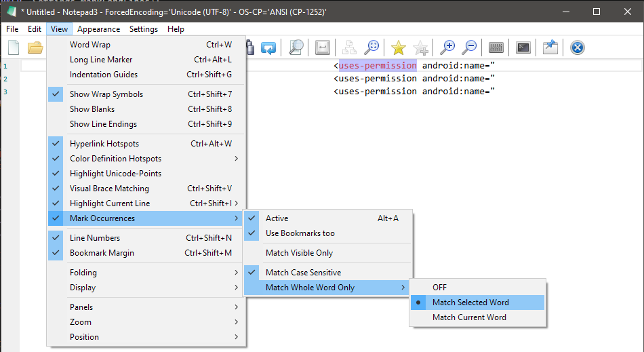Expand Highlight Current Line submenu
The height and width of the screenshot is (352, 644).
pyautogui.click(x=146, y=203)
